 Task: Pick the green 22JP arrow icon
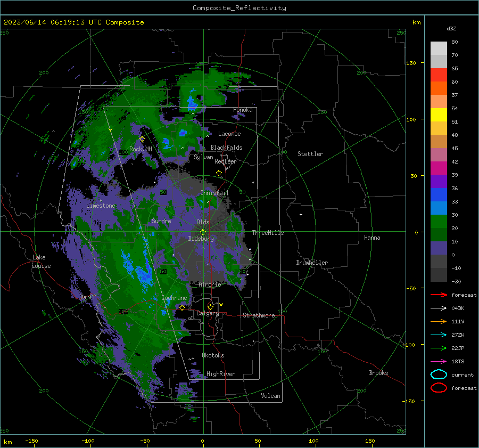tap(439, 348)
